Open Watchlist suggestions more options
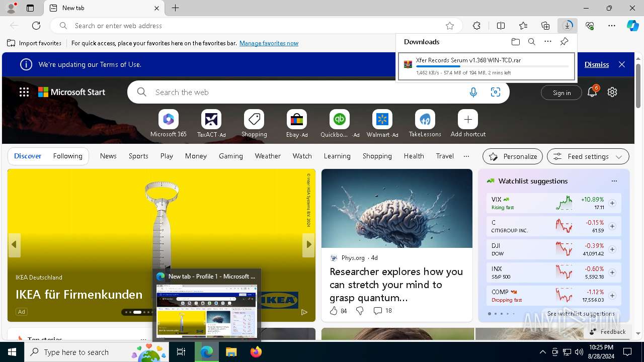This screenshot has width=644, height=362. coord(614,181)
